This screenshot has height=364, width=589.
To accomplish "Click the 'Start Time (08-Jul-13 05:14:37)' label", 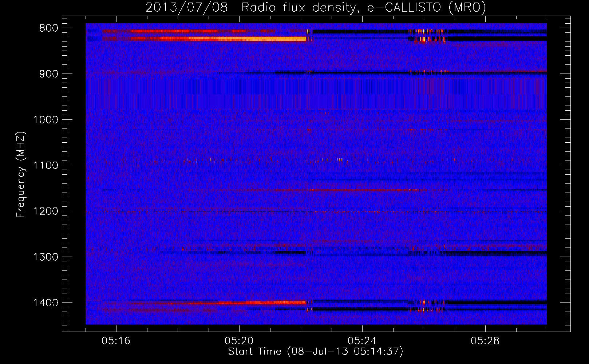I will [x=316, y=352].
